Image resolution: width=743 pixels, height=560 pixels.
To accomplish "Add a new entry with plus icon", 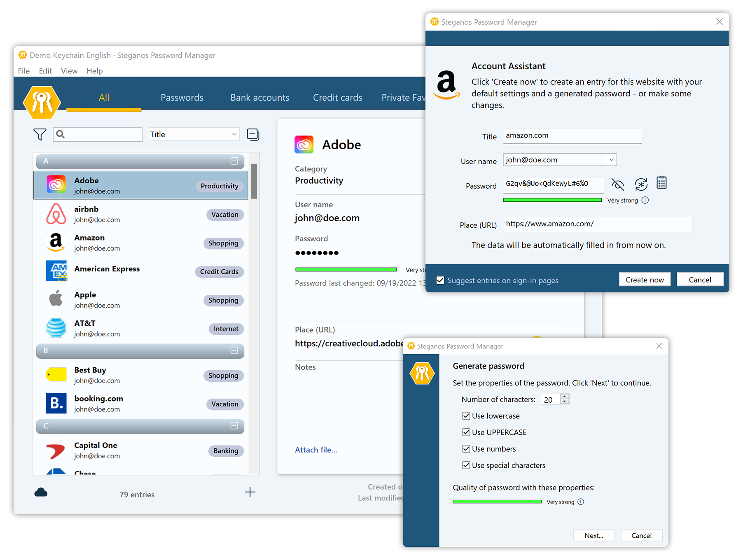I will coord(250,492).
